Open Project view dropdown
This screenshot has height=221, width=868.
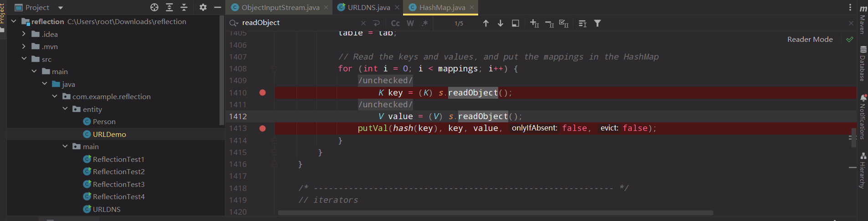point(61,8)
